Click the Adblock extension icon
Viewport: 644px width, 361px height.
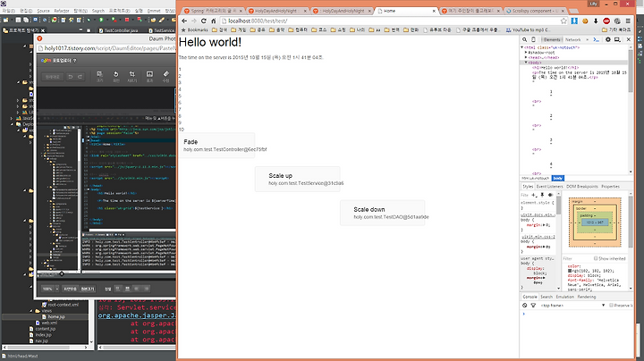point(606,21)
